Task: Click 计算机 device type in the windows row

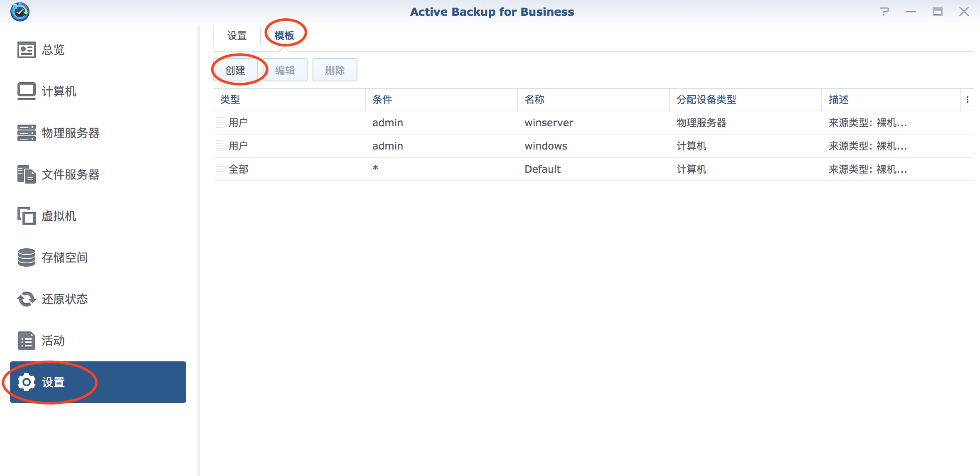Action: point(692,146)
